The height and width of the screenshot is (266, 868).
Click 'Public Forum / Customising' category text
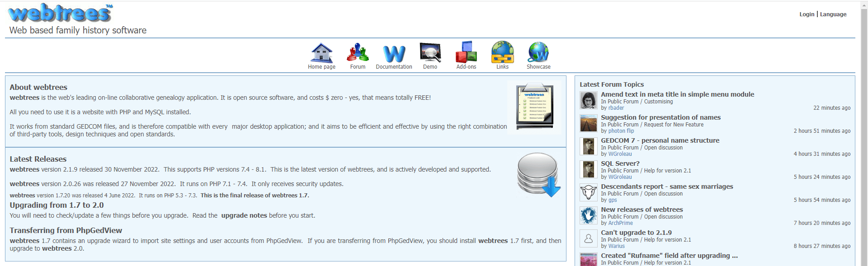click(x=640, y=102)
